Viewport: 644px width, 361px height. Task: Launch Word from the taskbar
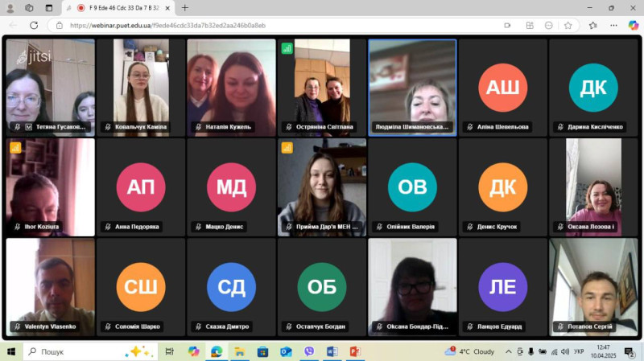[x=332, y=351]
